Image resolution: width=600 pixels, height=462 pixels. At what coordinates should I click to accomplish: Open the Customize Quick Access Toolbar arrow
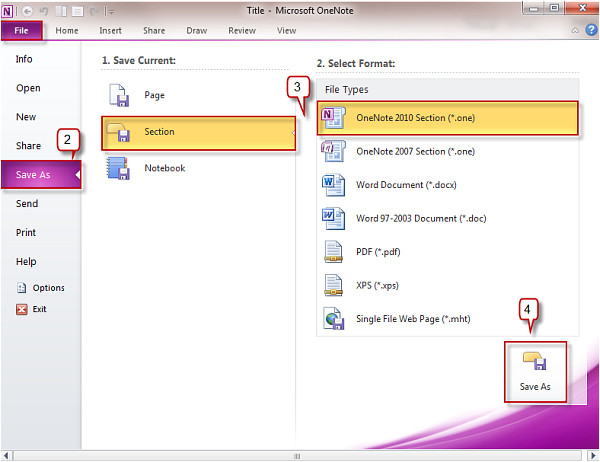[111, 12]
